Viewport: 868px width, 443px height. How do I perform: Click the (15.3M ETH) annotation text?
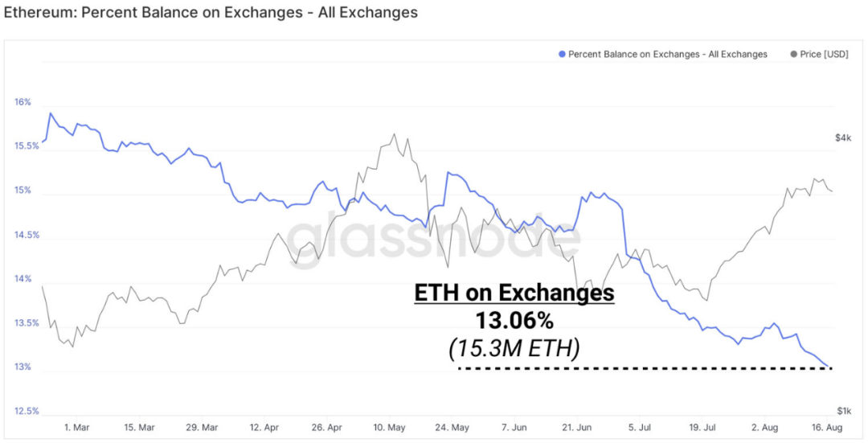[x=514, y=348]
